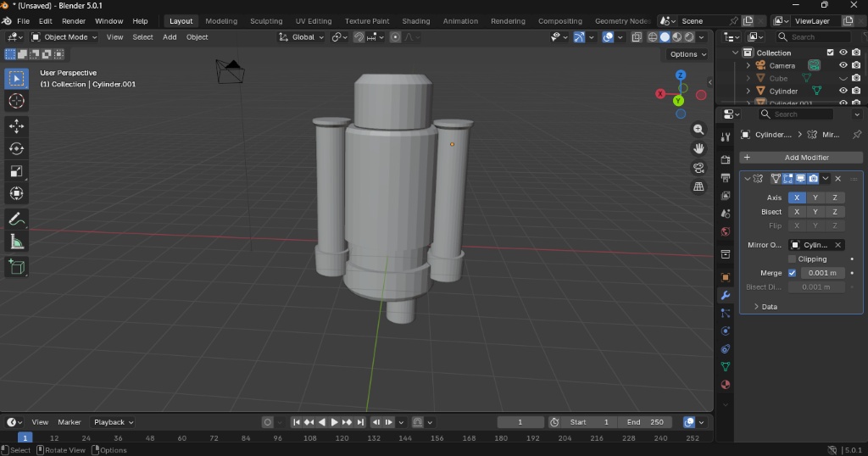Click the End frame field
Viewport: 868px width, 456px height.
click(644, 422)
